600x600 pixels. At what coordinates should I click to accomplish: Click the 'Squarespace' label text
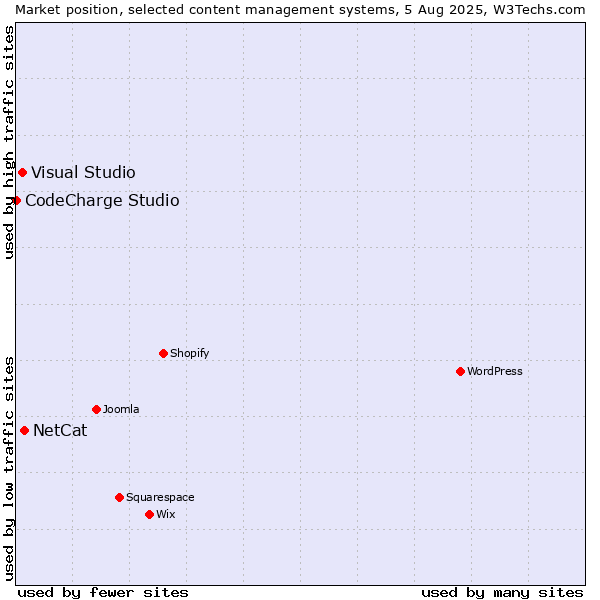coord(160,497)
